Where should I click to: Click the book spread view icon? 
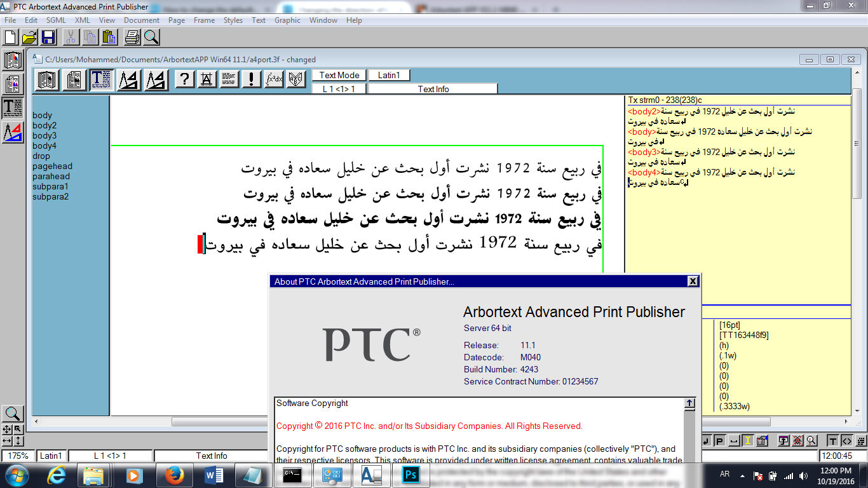click(x=46, y=79)
